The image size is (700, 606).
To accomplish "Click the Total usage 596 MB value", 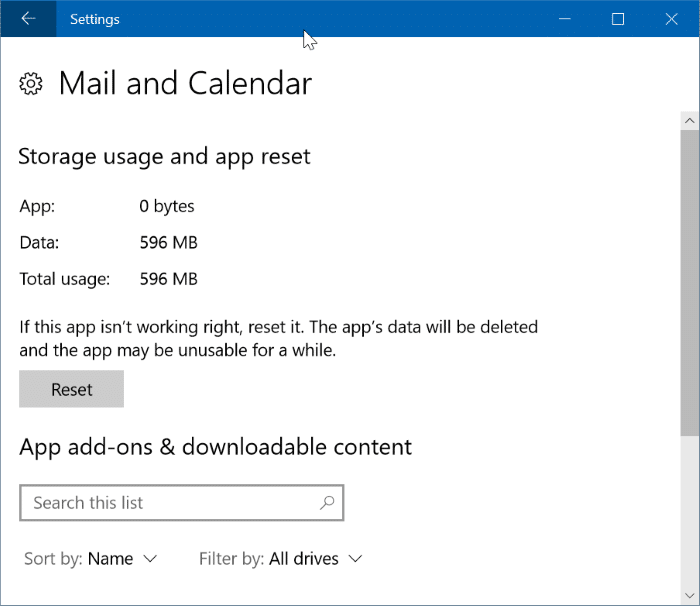I will 168,279.
